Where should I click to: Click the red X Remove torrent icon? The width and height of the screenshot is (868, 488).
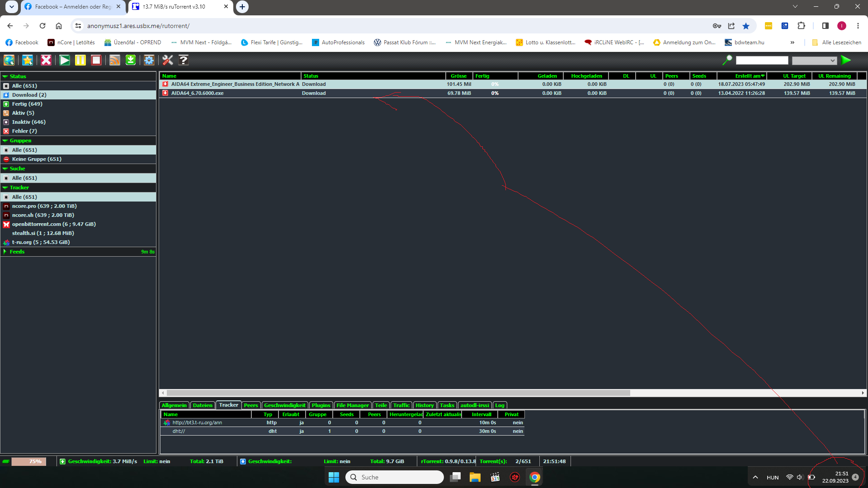[46, 60]
